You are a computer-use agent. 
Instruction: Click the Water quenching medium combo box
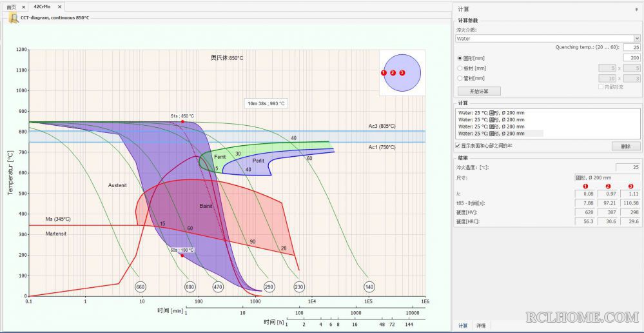pos(548,38)
